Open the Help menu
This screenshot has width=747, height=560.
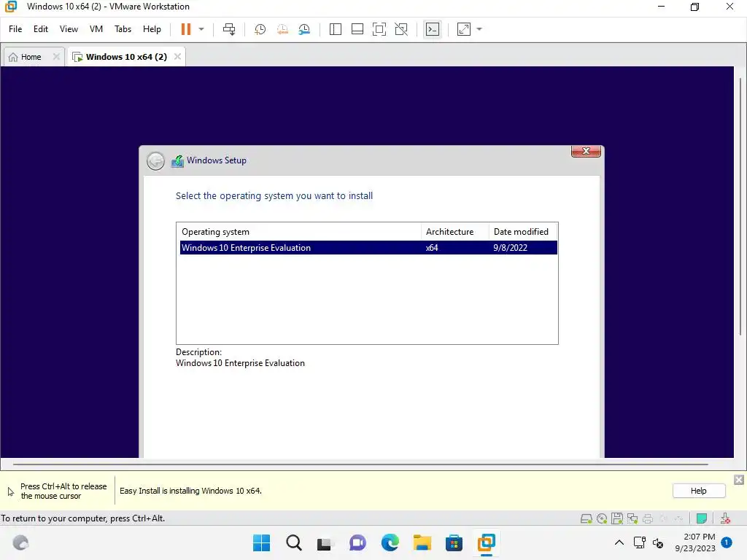152,29
